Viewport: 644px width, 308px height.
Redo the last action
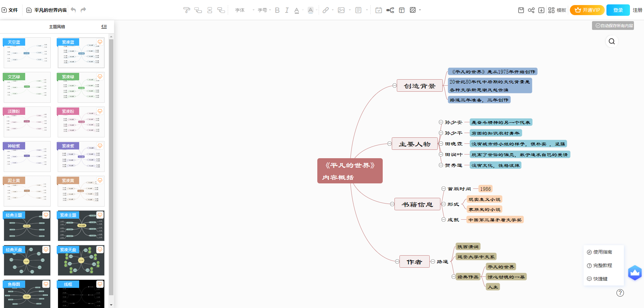click(x=83, y=10)
